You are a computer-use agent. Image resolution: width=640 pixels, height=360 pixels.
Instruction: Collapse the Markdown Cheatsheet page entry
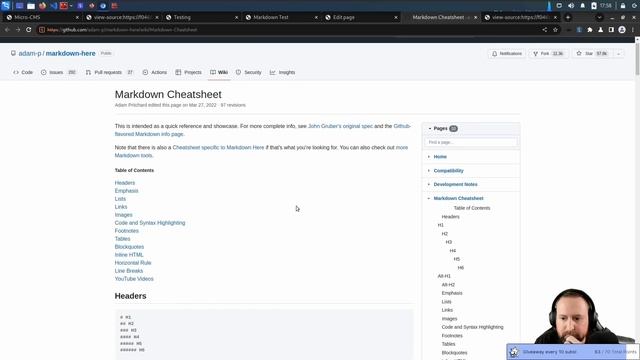429,198
